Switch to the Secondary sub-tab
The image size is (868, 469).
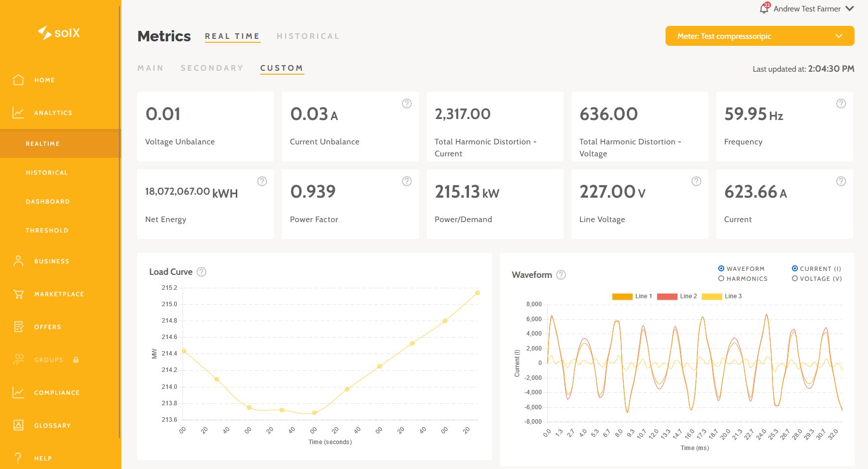click(x=212, y=68)
